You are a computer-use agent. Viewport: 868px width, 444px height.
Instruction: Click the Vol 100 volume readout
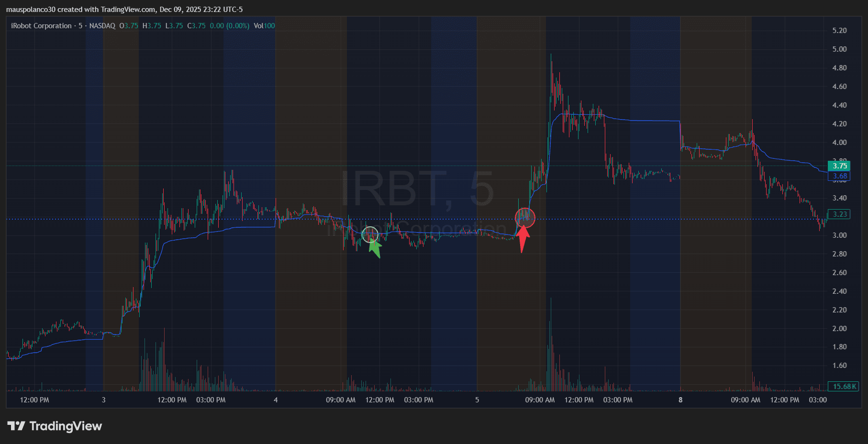[x=264, y=26]
